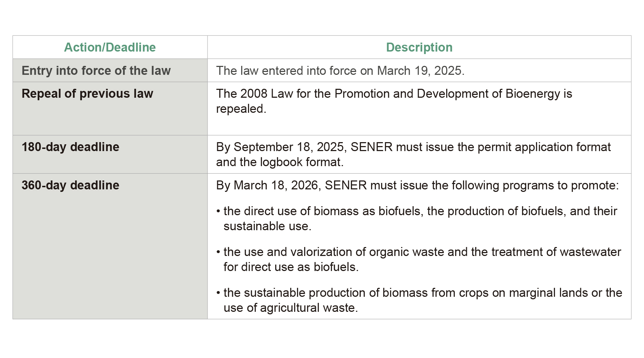Select the 'Entry into force of the law' cell
The width and height of the screenshot is (644, 358).
tap(96, 71)
